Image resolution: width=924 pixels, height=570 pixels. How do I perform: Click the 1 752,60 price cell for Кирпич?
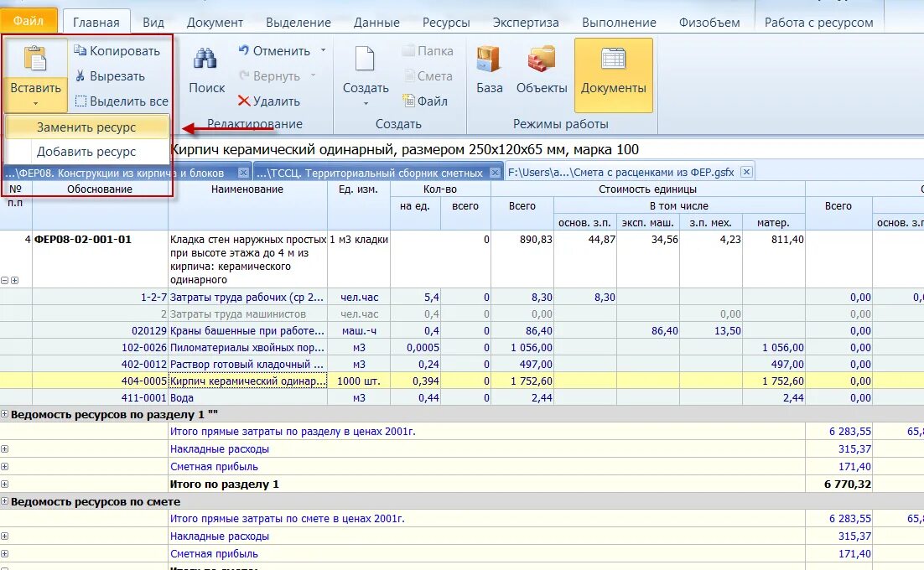click(x=522, y=381)
